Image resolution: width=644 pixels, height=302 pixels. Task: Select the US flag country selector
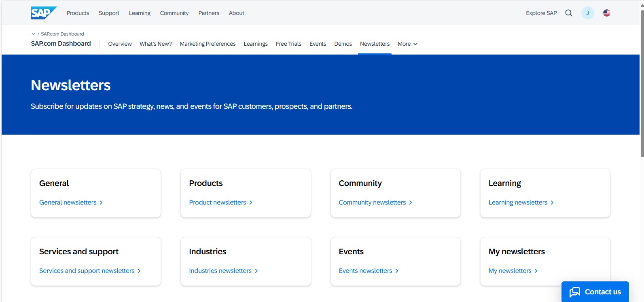[x=606, y=13]
